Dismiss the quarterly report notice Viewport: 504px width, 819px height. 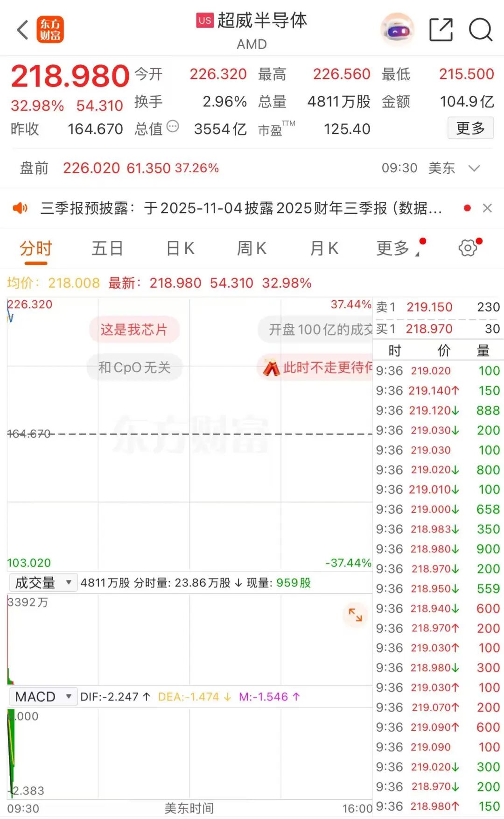pyautogui.click(x=487, y=208)
